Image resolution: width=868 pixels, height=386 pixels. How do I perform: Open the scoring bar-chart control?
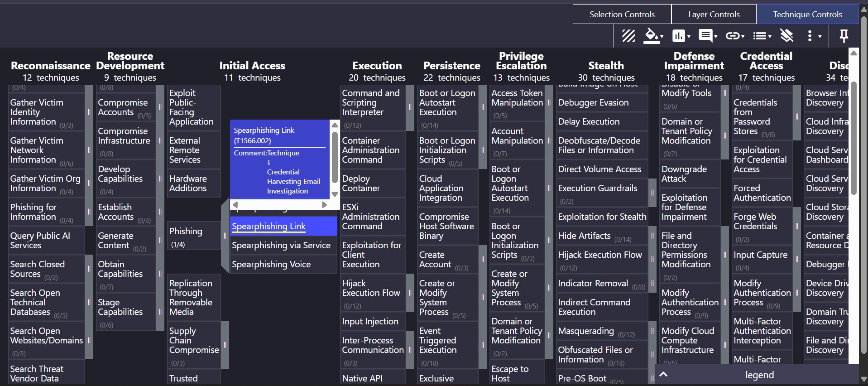click(x=681, y=36)
